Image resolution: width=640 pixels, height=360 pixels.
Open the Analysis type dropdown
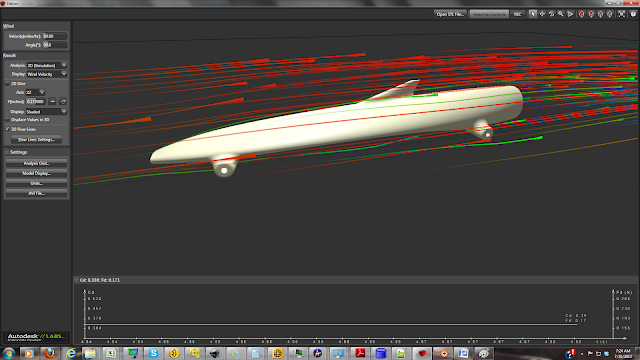point(47,65)
